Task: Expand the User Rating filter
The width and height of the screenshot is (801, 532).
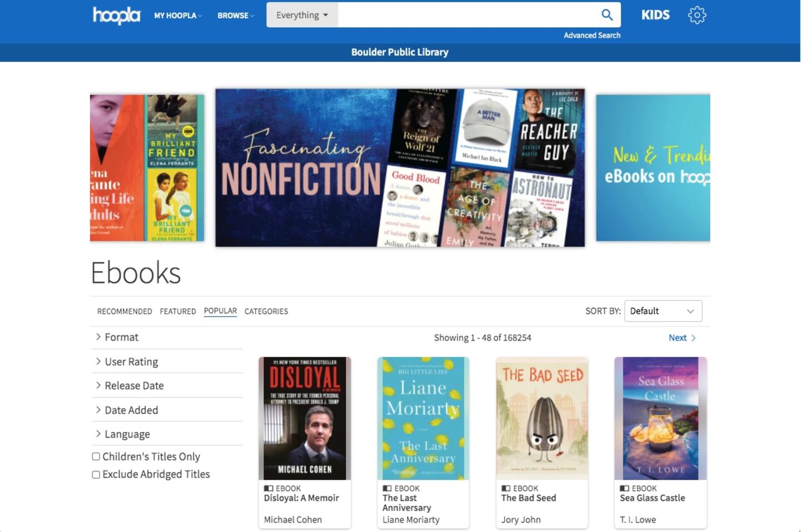Action: 131,362
